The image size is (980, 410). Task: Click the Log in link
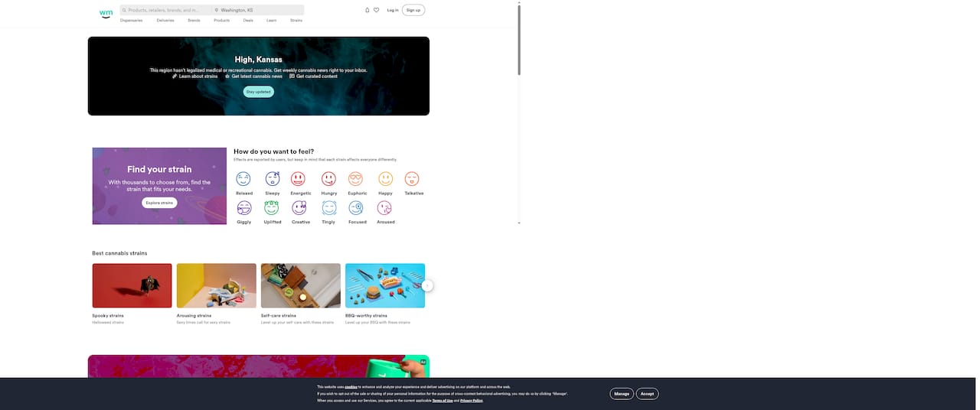[393, 10]
